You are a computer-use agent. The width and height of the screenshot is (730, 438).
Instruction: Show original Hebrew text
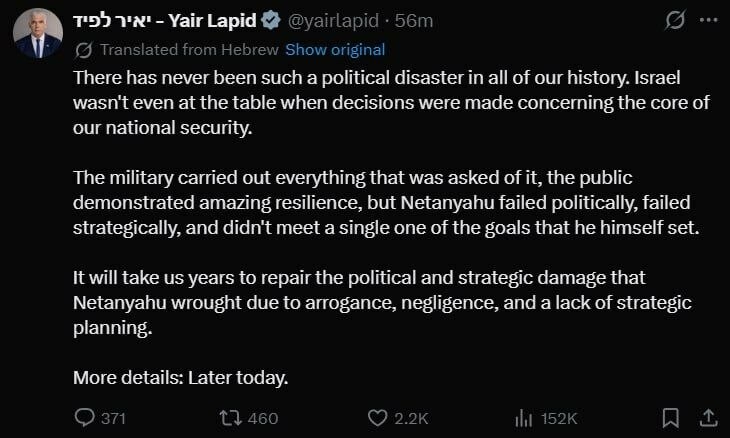pos(334,49)
